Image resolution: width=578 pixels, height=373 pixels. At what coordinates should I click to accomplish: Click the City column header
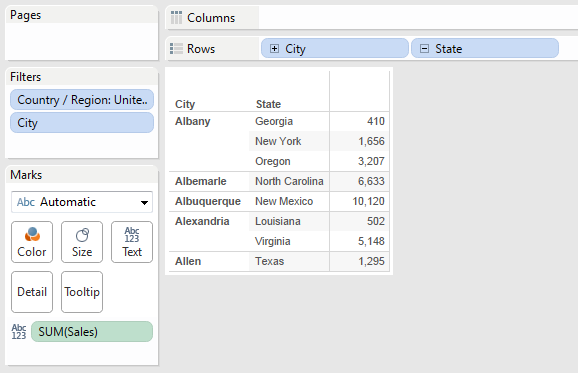[x=185, y=104]
